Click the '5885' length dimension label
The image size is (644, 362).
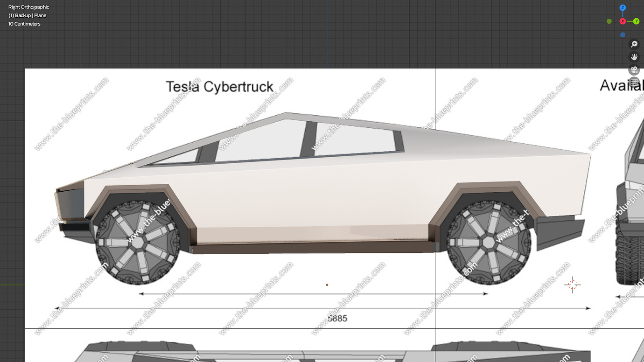(x=337, y=318)
